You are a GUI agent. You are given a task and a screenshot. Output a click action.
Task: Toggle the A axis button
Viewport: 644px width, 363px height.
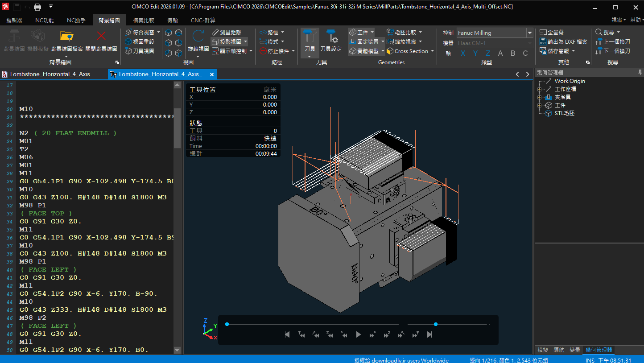pos(500,53)
